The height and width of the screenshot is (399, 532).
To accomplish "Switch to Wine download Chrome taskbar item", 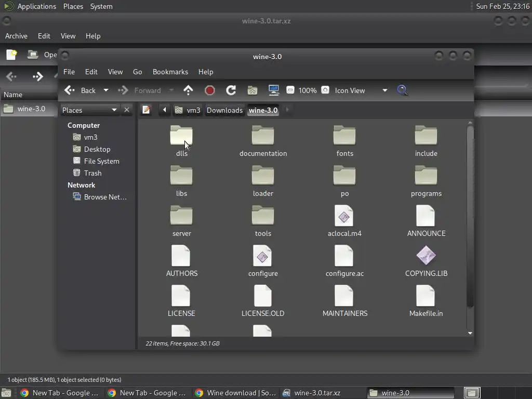I will pyautogui.click(x=236, y=393).
